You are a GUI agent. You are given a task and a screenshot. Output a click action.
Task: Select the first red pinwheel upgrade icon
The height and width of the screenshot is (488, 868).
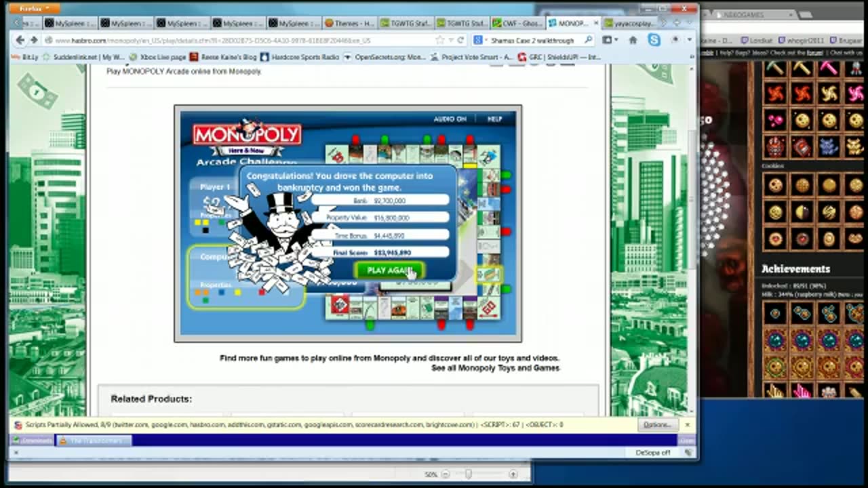(x=776, y=93)
